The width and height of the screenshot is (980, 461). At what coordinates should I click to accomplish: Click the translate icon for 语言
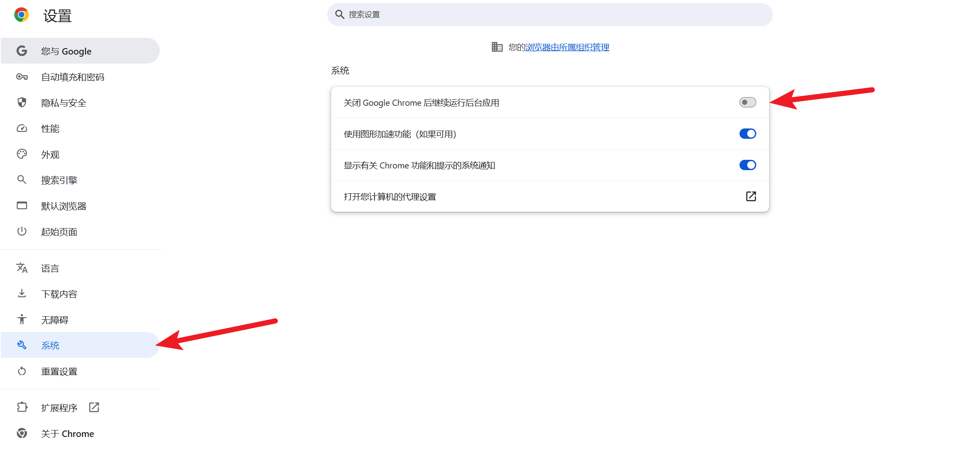tap(22, 268)
